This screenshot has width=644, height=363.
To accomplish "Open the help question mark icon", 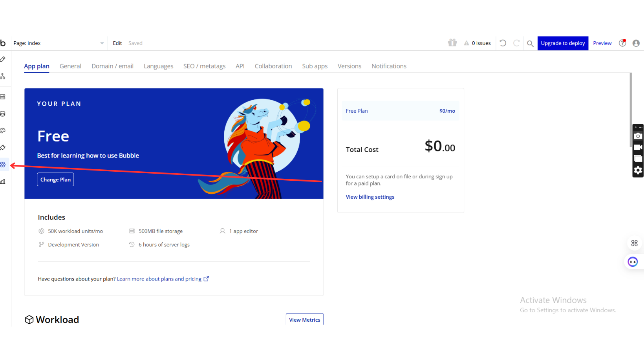I will click(622, 43).
